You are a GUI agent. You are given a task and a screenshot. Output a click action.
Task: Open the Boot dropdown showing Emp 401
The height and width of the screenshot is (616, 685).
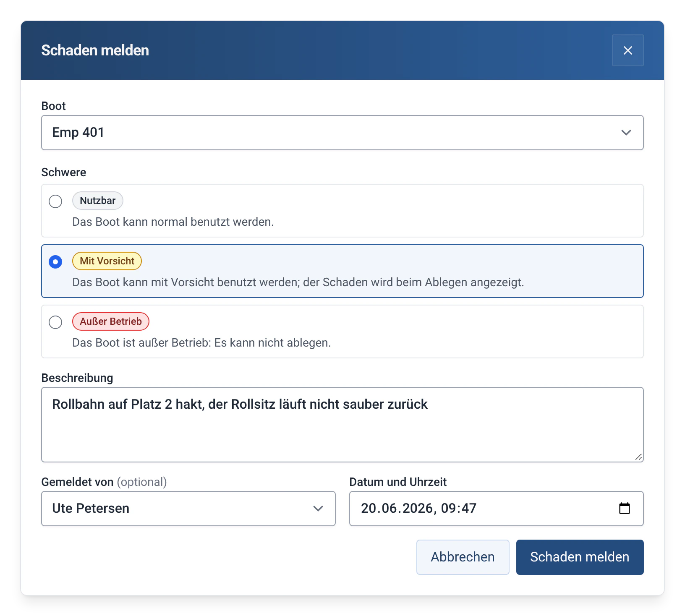pyautogui.click(x=342, y=133)
